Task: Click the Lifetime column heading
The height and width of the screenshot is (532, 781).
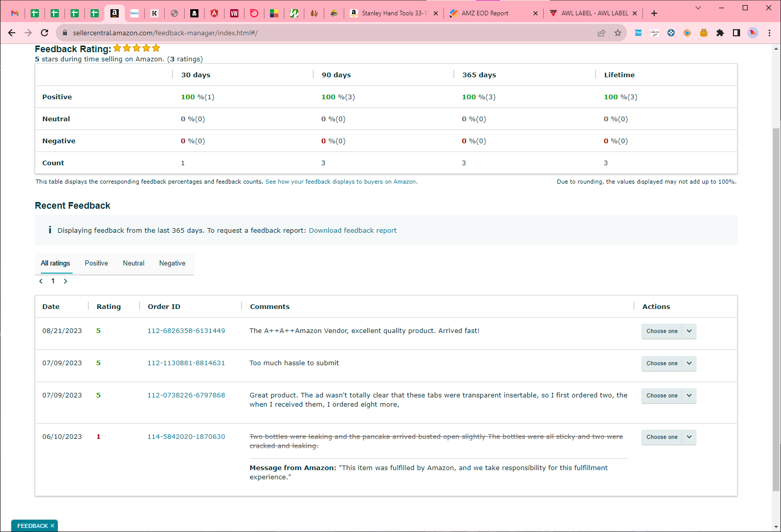Action: (619, 75)
